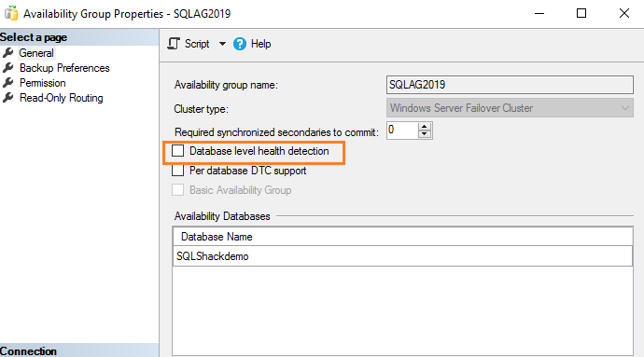Increase required synchronized secondaries with up arrow
This screenshot has width=644, height=357.
point(425,127)
